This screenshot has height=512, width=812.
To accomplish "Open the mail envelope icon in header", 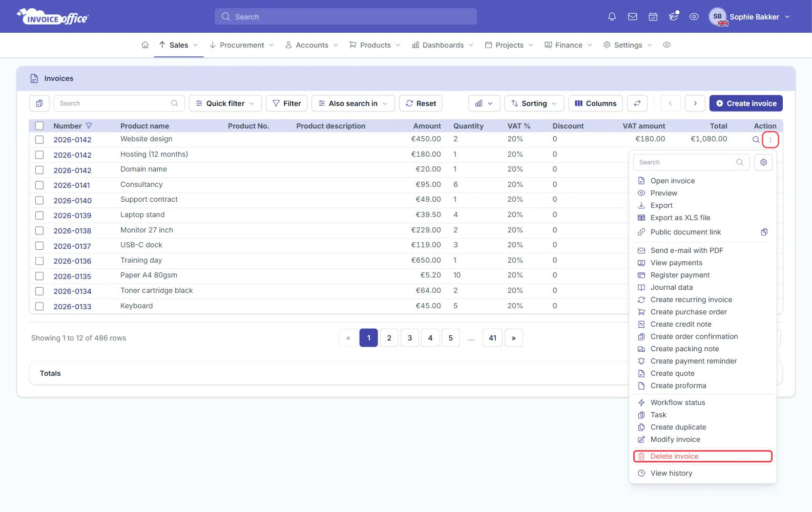I will click(632, 17).
